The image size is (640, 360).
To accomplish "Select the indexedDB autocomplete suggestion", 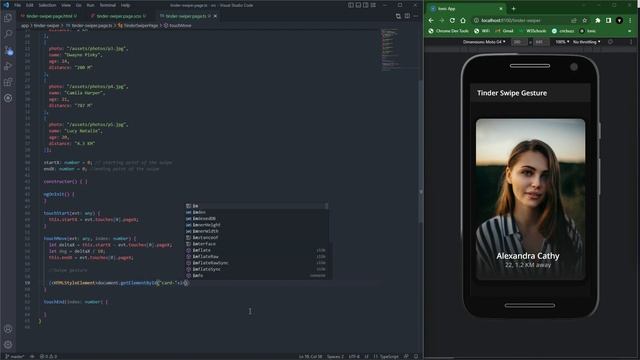I will pyautogui.click(x=258, y=218).
